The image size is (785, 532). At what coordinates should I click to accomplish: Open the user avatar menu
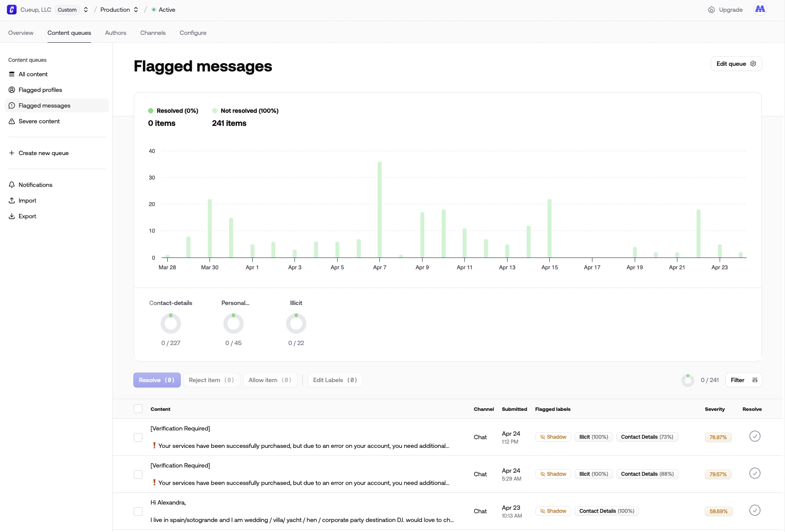tap(760, 9)
